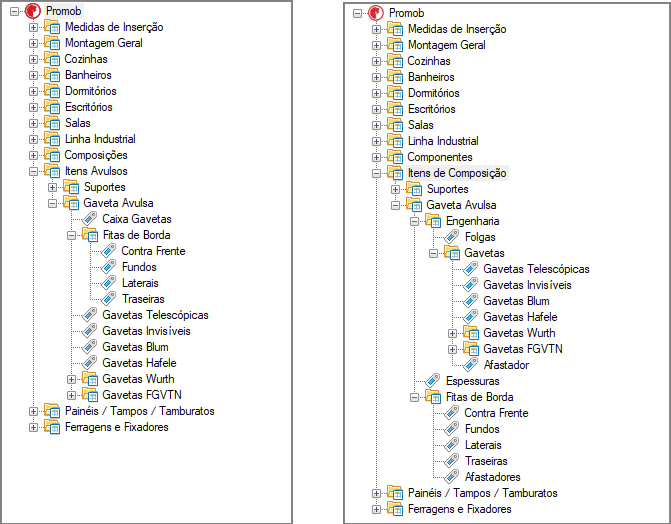This screenshot has height=524, width=671.
Task: Expand Gavetas Wurth in right tree
Action: (x=452, y=333)
